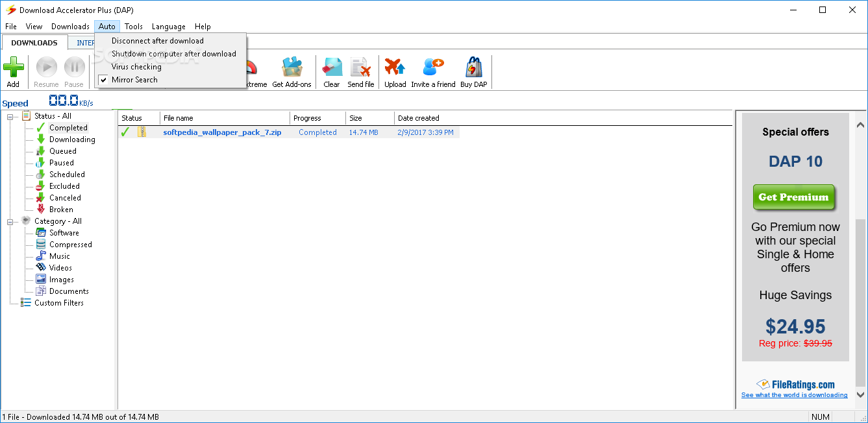Select the Broken status filter

point(61,210)
